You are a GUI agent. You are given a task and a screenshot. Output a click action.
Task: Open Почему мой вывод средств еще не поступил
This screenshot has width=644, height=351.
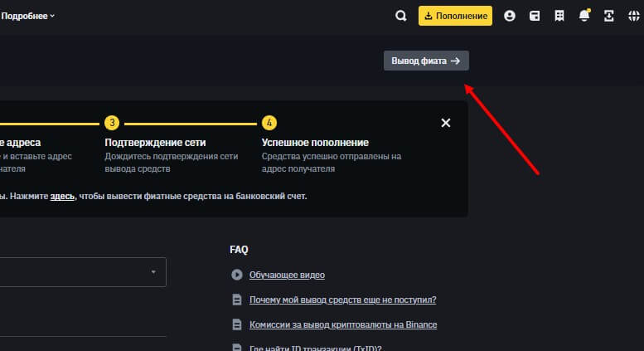coord(342,300)
